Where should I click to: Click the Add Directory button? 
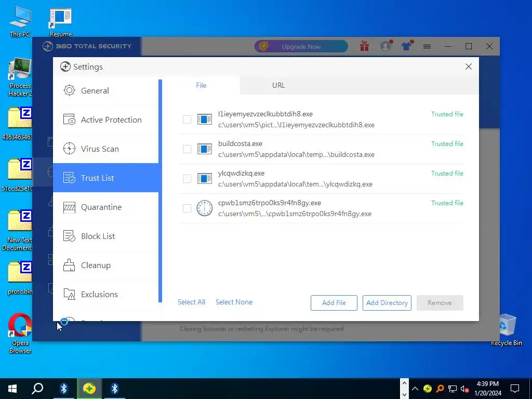point(387,303)
